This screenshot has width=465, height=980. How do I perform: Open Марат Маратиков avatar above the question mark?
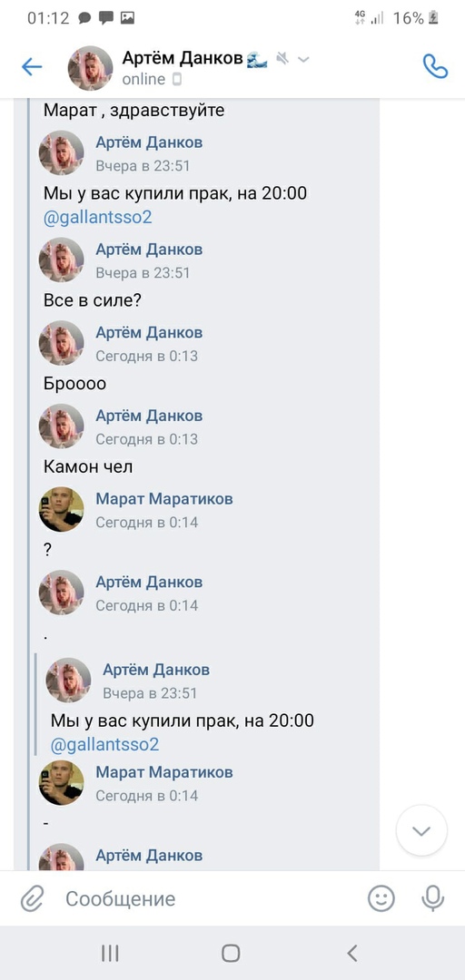pos(62,509)
